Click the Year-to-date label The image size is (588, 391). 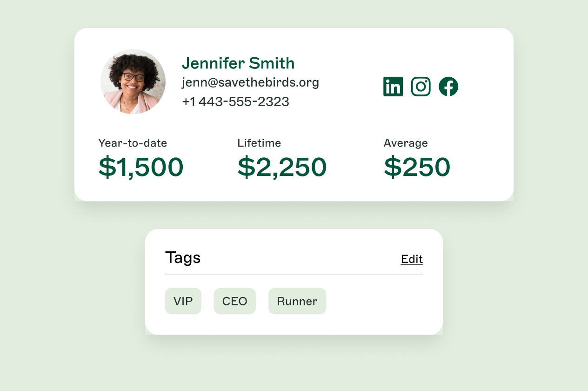(x=133, y=143)
